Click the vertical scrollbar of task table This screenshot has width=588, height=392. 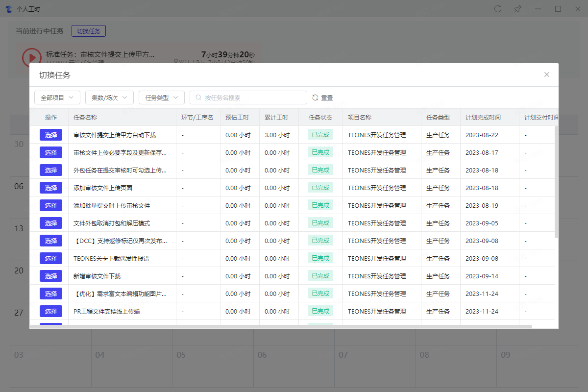556,181
